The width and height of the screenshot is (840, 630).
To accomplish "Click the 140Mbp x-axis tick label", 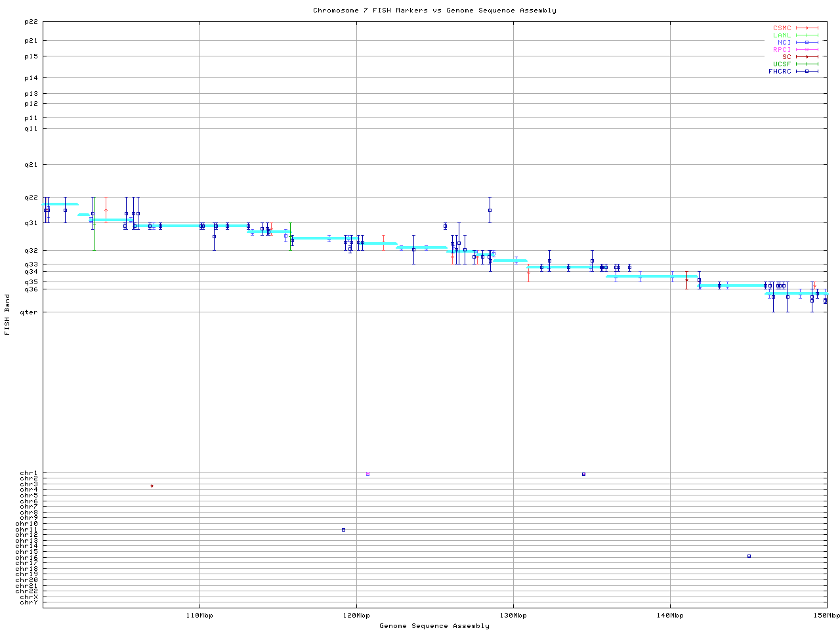I will coord(670,616).
